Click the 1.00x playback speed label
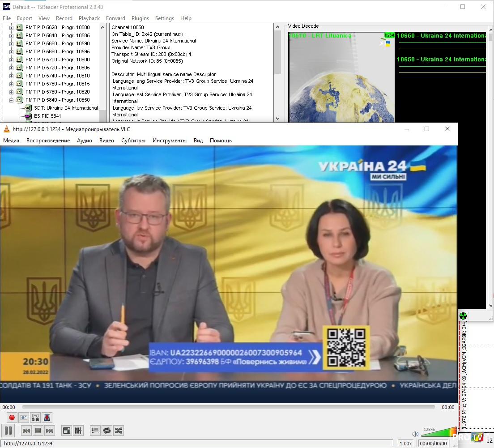Viewport: 494px width, 448px height. click(x=405, y=444)
